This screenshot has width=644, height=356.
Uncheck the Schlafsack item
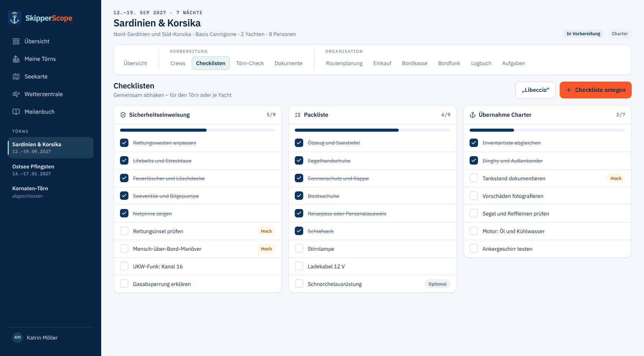pyautogui.click(x=299, y=231)
